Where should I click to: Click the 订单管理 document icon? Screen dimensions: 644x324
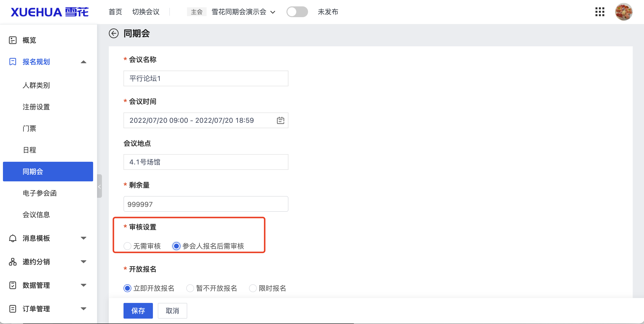[13, 309]
